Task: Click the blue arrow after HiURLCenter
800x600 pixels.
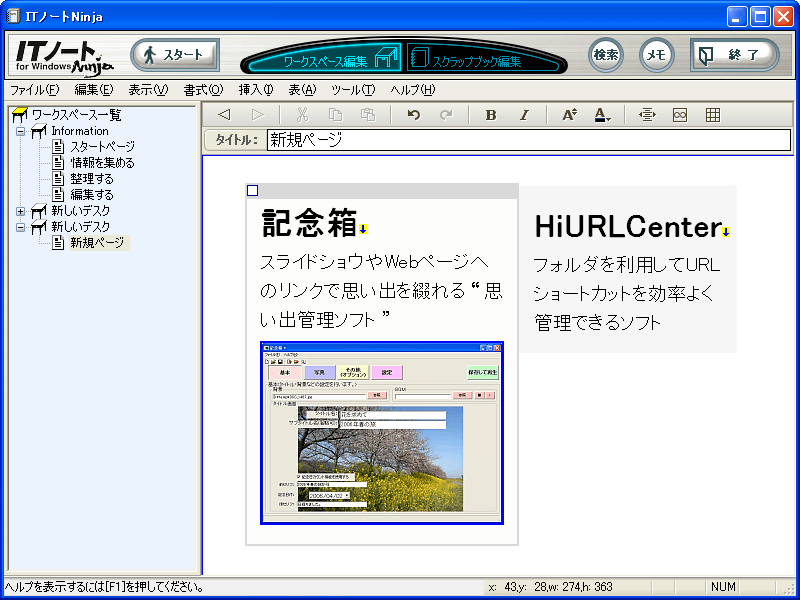Action: [726, 233]
